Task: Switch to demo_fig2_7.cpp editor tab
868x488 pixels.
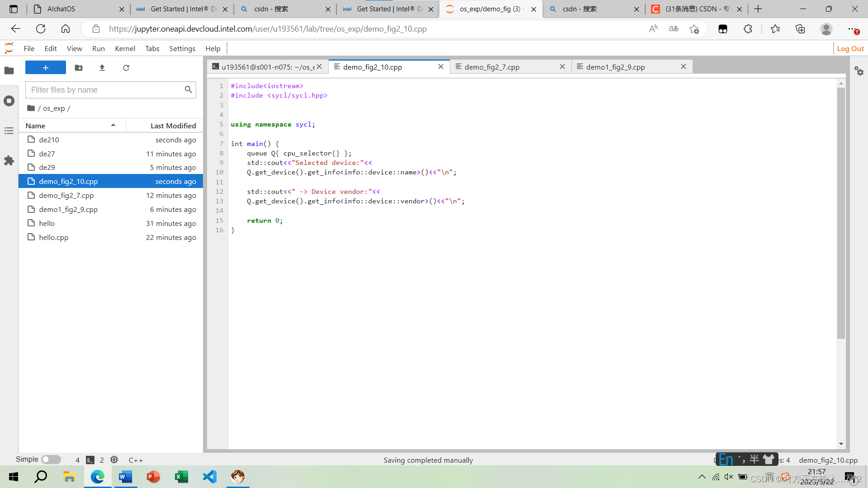Action: [492, 67]
